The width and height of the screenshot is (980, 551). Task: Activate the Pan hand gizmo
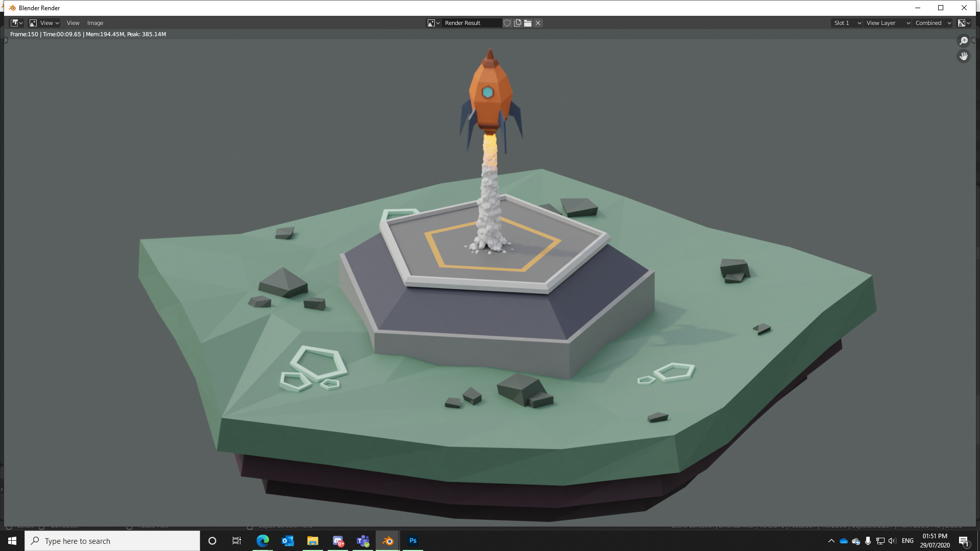point(964,56)
